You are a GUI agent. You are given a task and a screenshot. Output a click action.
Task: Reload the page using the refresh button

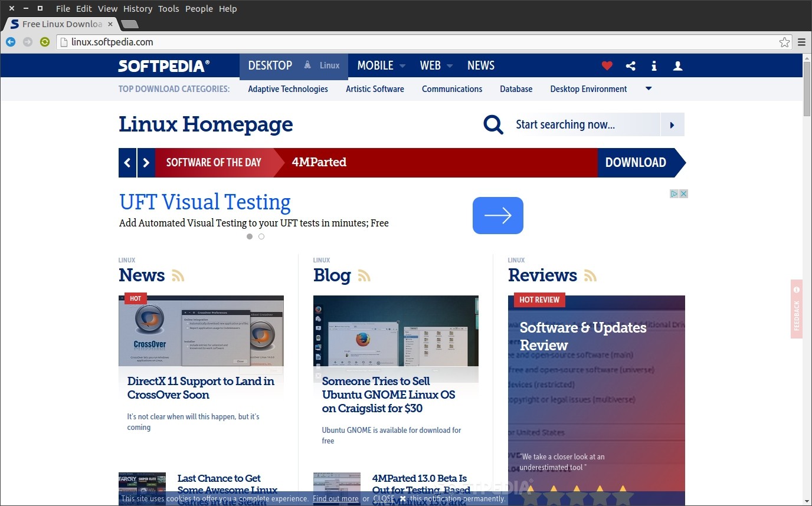point(45,42)
